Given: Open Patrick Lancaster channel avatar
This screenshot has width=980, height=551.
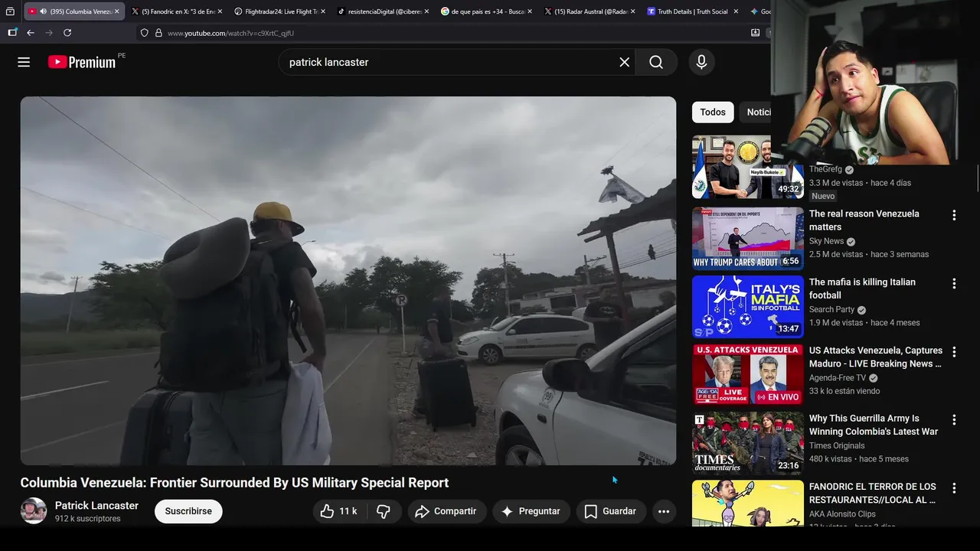Looking at the screenshot, I should [34, 510].
